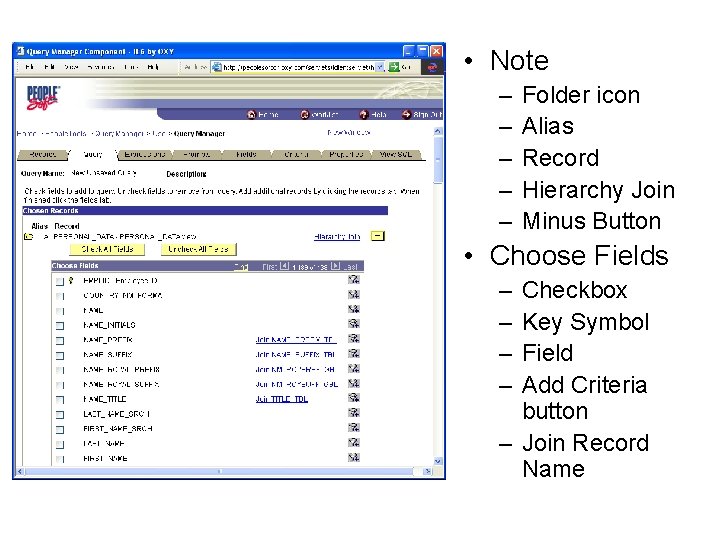Click the vertical scrollbar down arrow
Viewport: 720px width, 540px height.
438,461
